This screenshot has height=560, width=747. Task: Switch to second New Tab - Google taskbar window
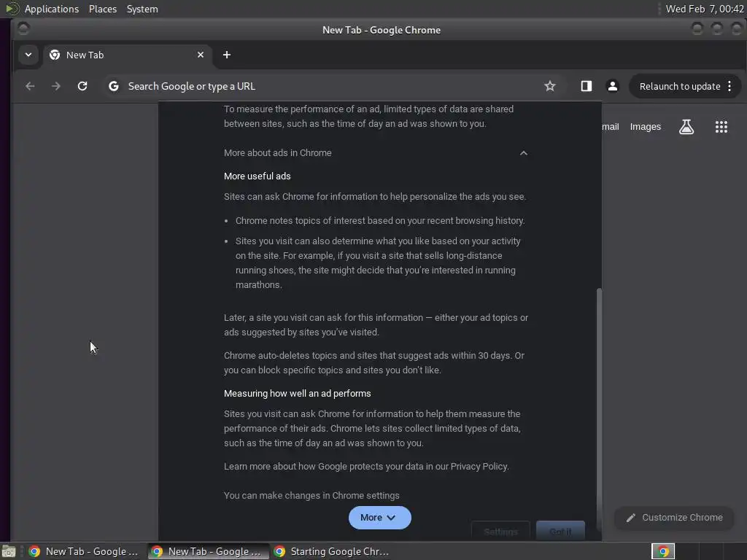[x=208, y=551]
